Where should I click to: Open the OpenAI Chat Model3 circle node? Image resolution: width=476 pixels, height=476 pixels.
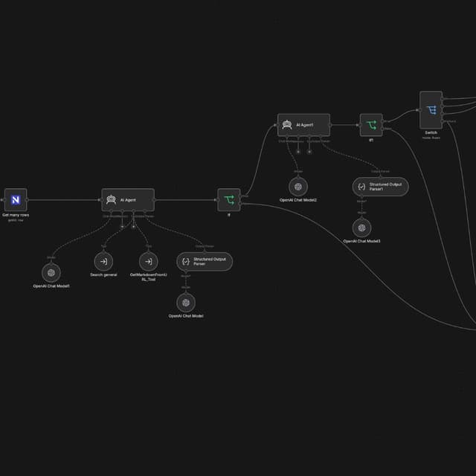point(361,228)
